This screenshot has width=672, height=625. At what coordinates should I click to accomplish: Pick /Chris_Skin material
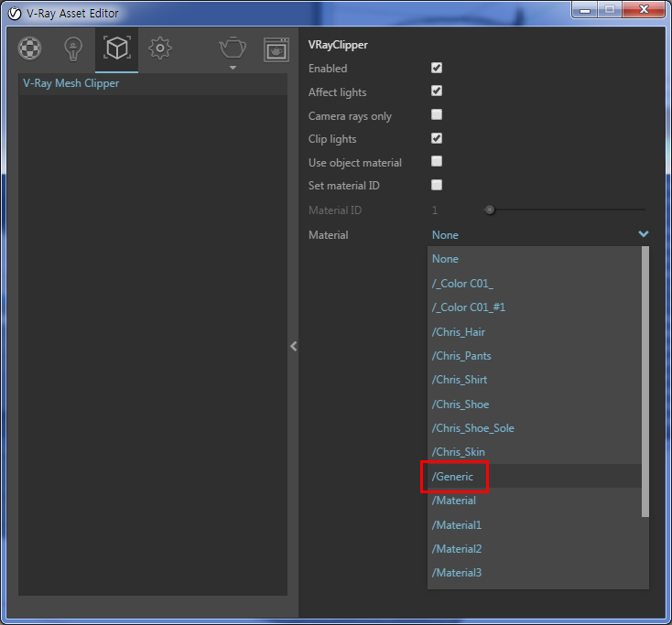click(x=534, y=452)
